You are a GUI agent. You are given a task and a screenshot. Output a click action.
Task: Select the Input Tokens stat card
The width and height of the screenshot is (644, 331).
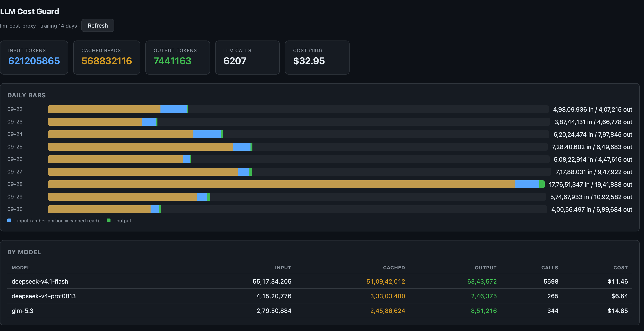click(34, 58)
